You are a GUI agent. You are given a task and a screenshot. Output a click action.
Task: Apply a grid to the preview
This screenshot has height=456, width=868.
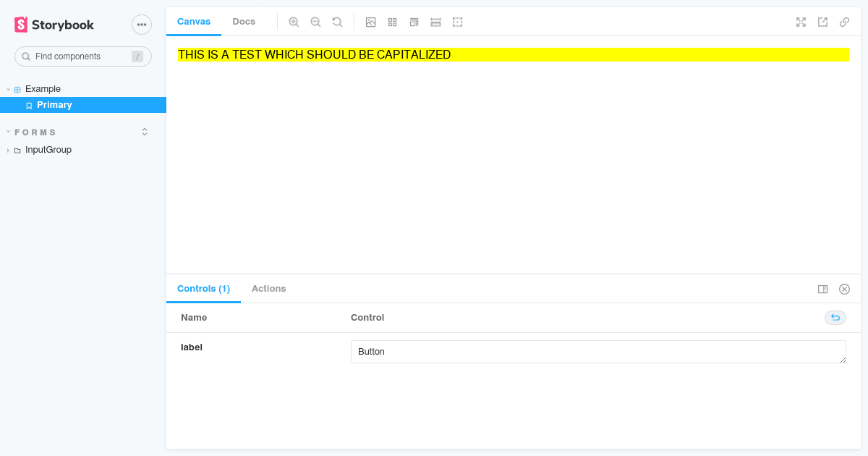[x=392, y=22]
